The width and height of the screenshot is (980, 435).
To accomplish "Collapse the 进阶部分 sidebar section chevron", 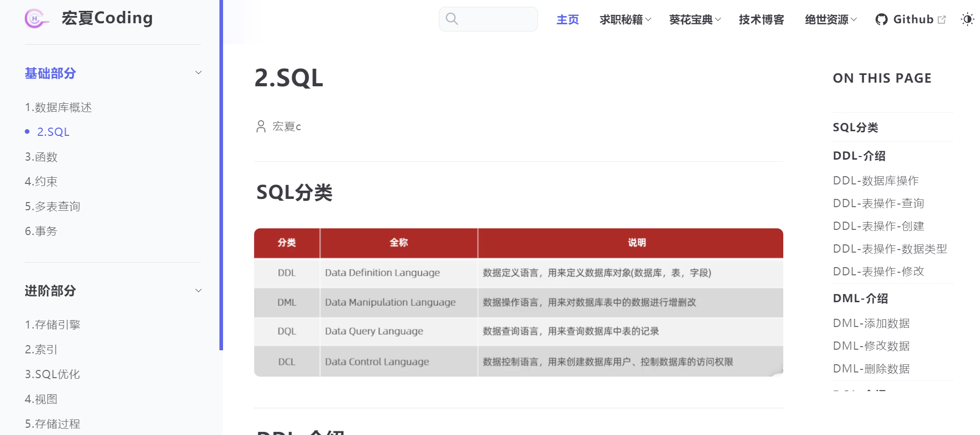I will pyautogui.click(x=198, y=291).
